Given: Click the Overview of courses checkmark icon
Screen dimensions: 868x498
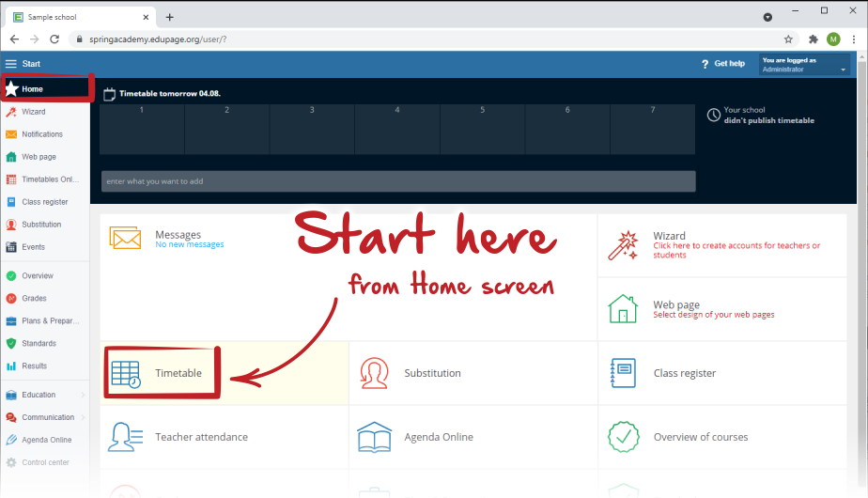Looking at the screenshot, I should 624,437.
